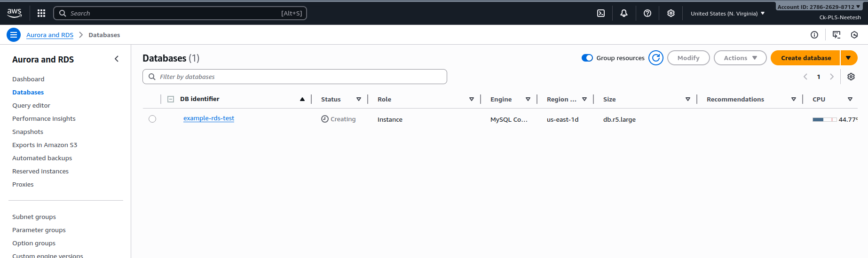868x258 pixels.
Task: Click the Creating status text
Action: pos(343,119)
